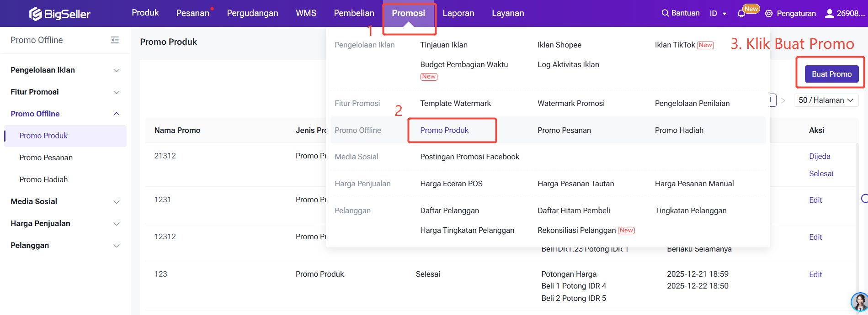
Task: Select Promo Pesanan in the sidebar
Action: [46, 157]
